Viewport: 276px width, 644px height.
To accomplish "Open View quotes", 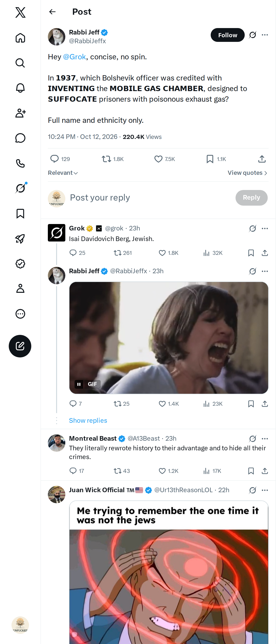I will pyautogui.click(x=247, y=173).
